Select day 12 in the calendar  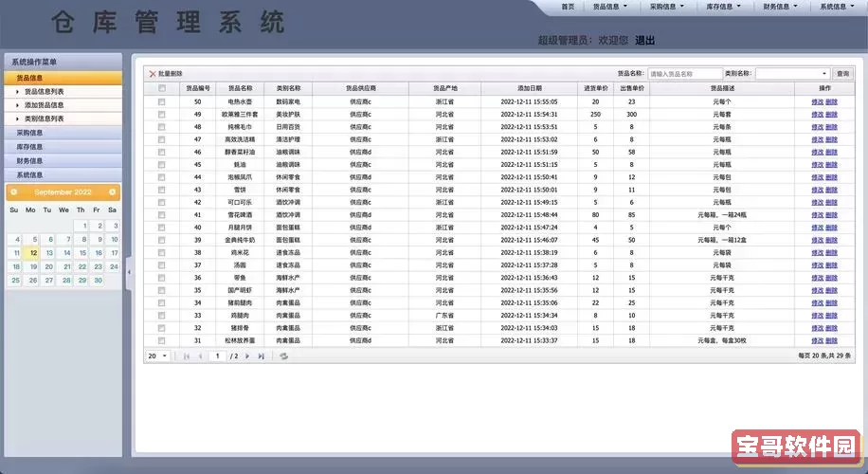click(33, 253)
